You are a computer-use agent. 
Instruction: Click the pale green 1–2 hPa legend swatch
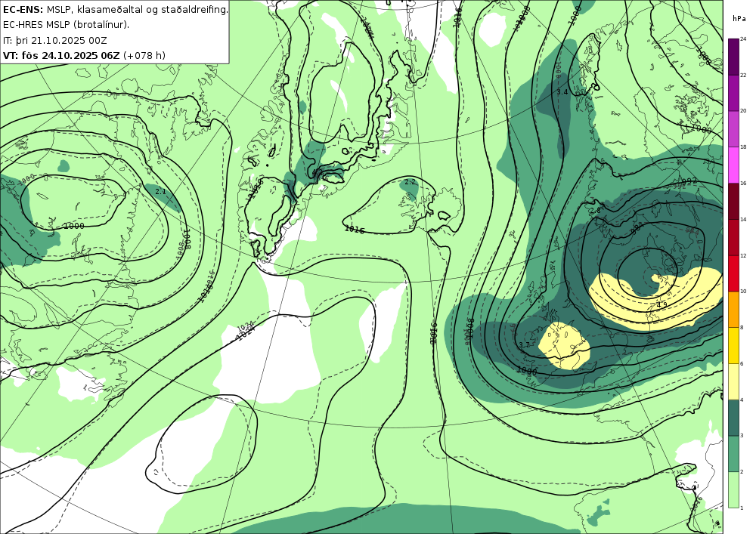(x=733, y=489)
